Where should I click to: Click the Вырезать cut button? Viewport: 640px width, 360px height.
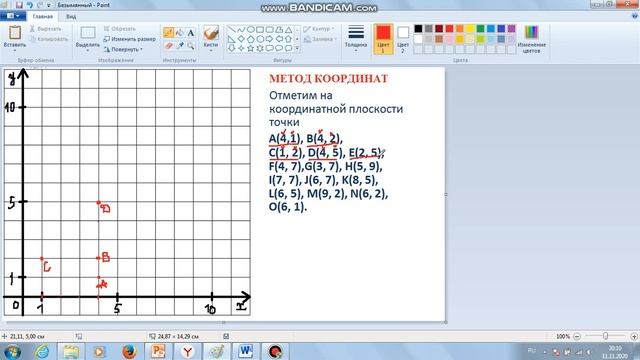[x=45, y=29]
